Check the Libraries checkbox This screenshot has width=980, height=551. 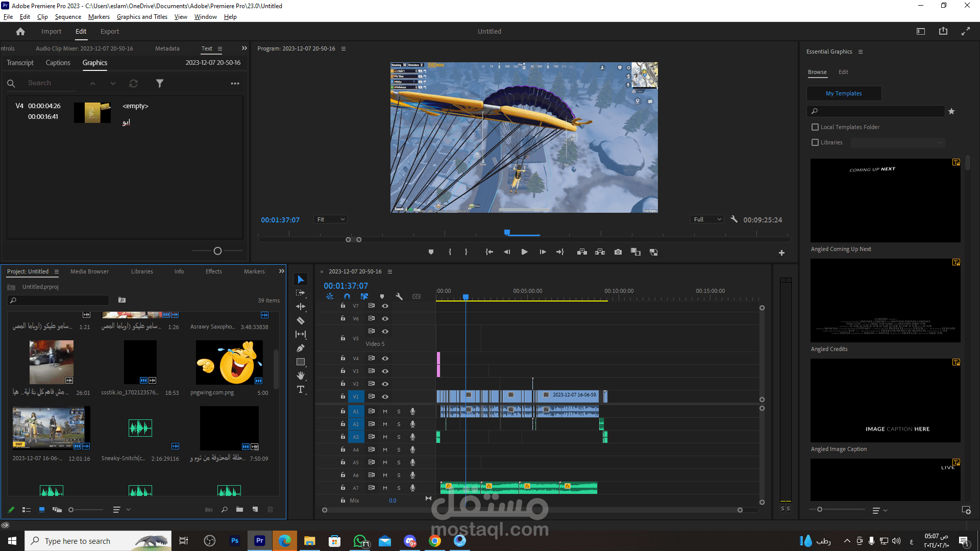pyautogui.click(x=815, y=142)
